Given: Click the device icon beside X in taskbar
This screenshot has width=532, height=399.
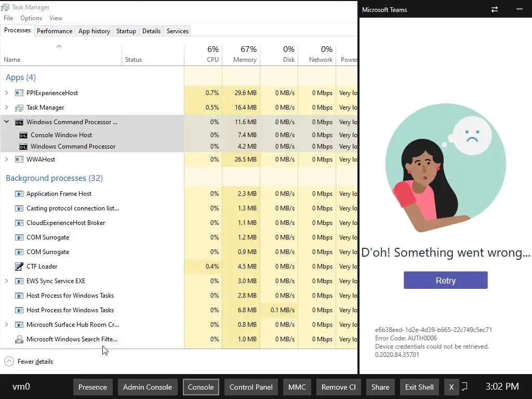Looking at the screenshot, I should tap(464, 387).
